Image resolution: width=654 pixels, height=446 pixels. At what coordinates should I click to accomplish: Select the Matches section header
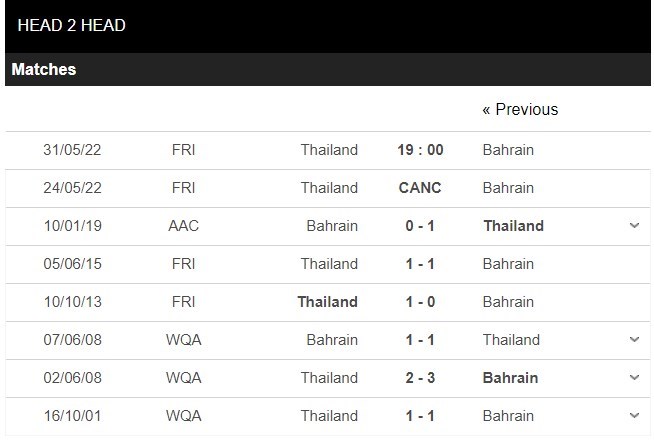point(44,70)
